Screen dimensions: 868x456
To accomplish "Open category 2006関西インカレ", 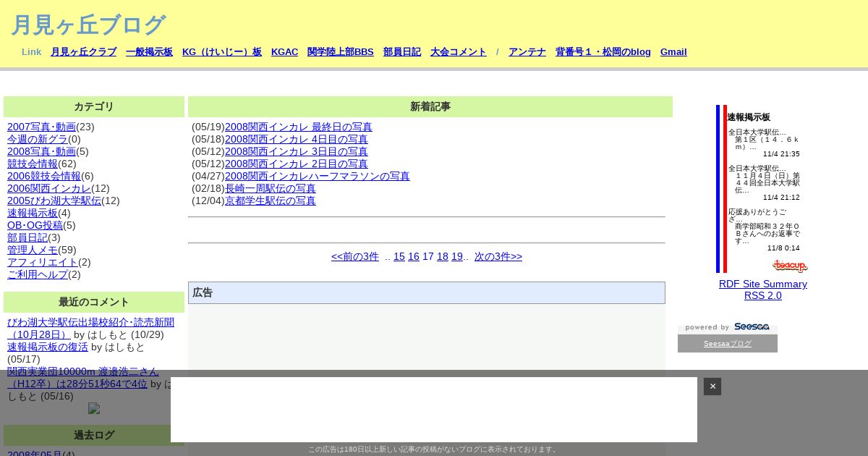I will 49,188.
